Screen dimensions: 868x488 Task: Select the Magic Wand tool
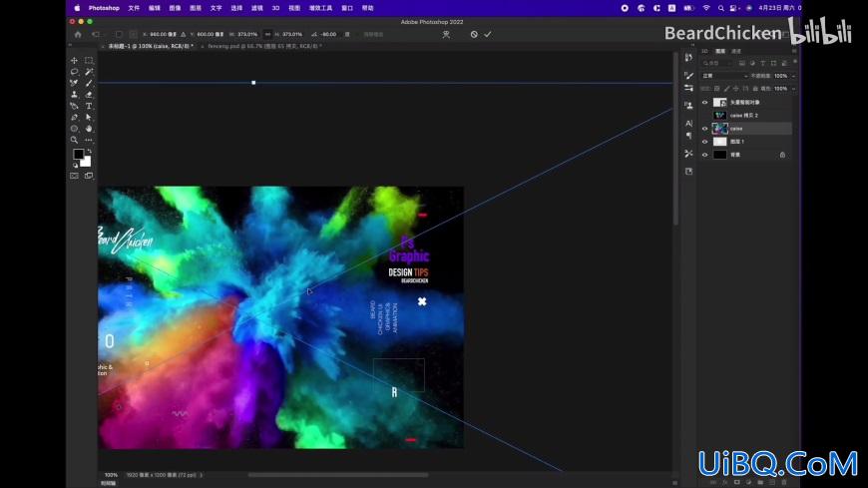(89, 72)
